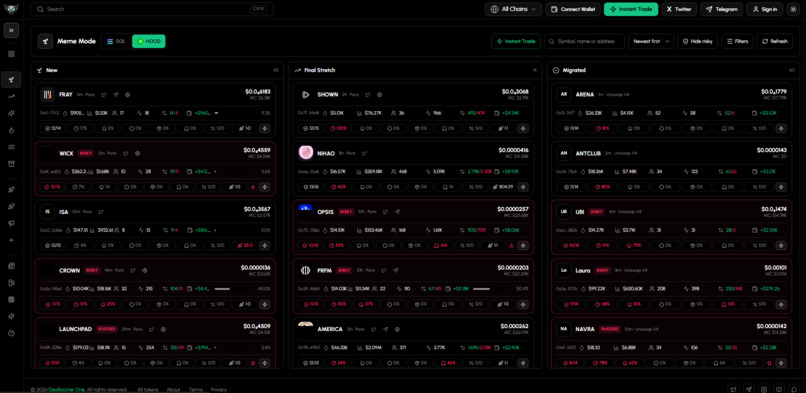Open CROWN token's website globe icon
806x393 pixels.
coord(144,270)
